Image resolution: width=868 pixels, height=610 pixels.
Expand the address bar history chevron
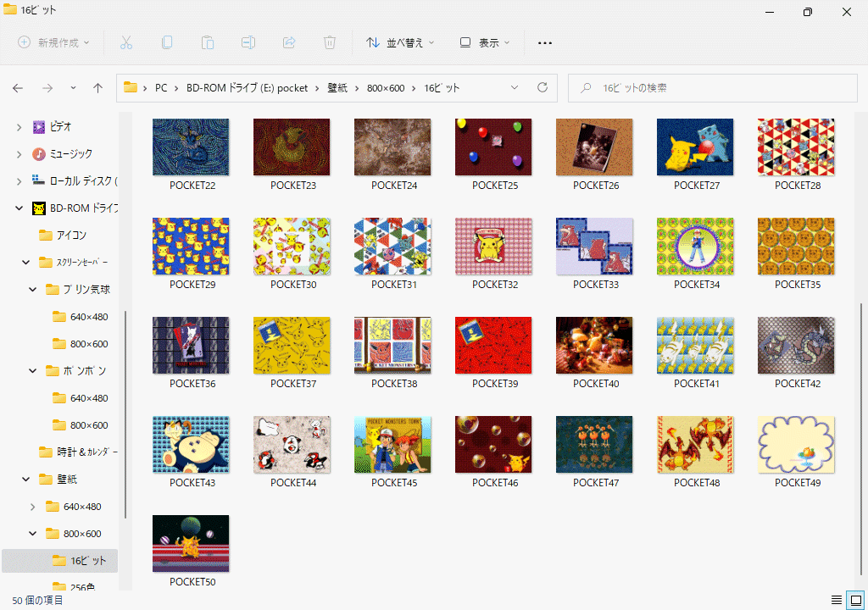click(x=515, y=87)
